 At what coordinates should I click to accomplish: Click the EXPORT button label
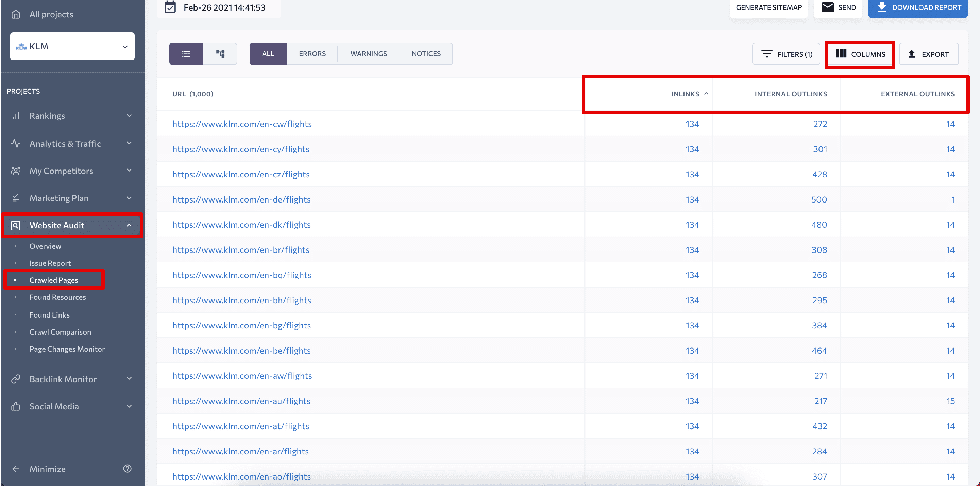pos(935,54)
